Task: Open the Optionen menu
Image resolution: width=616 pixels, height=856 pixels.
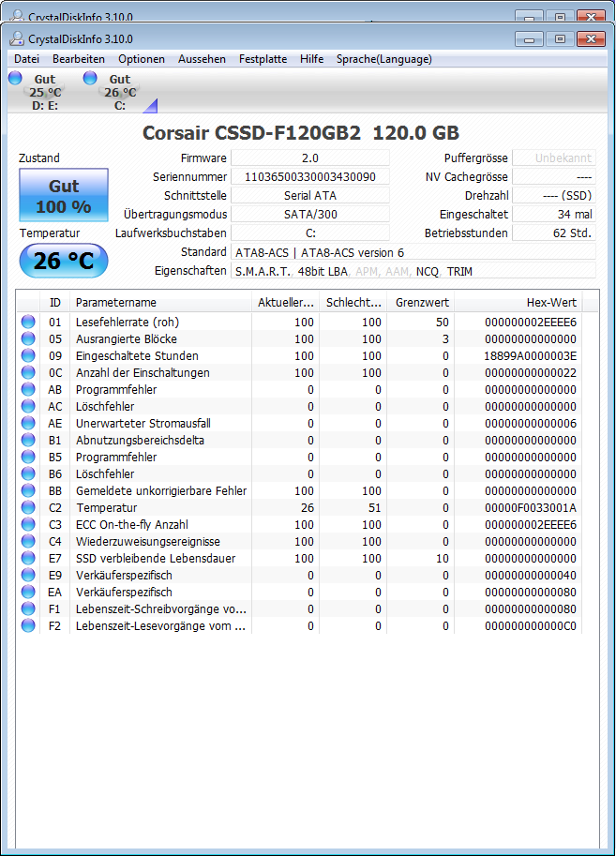Action: tap(142, 59)
